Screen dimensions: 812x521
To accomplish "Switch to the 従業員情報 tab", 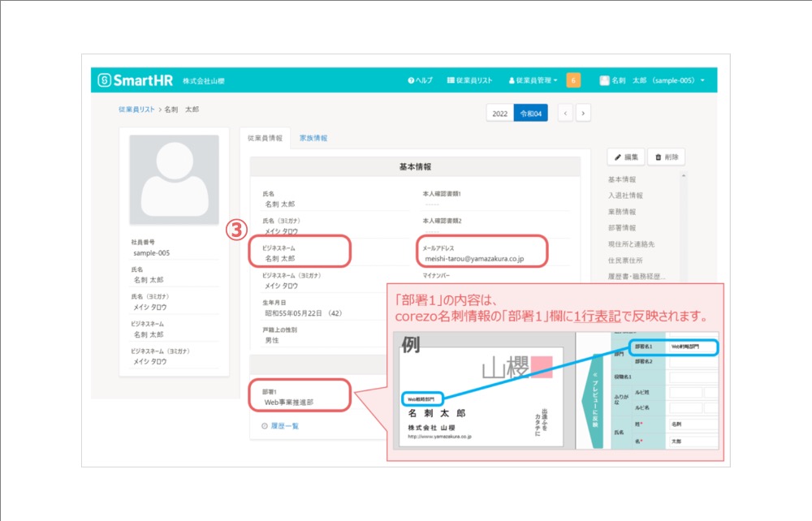I will tap(266, 138).
